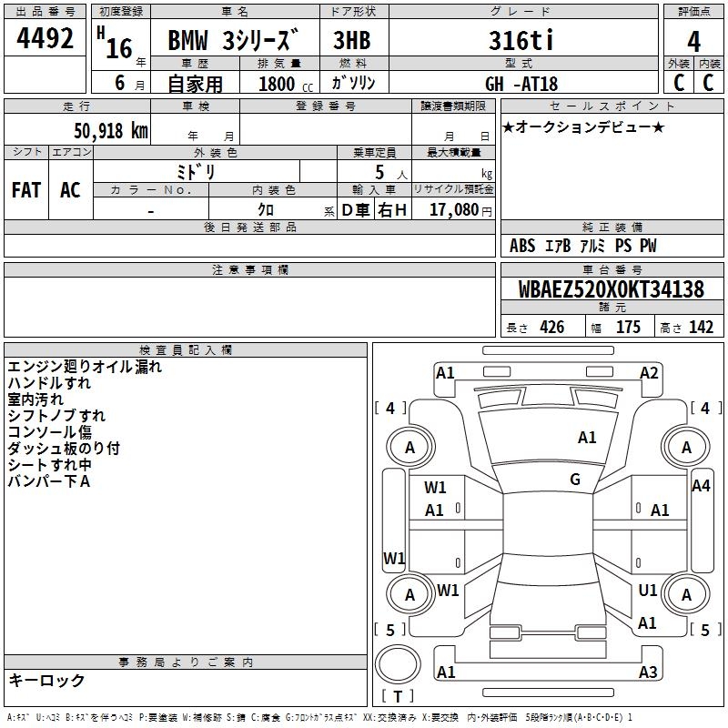
Task: Click the sales point オークションデビュー text
Action: [x=583, y=126]
